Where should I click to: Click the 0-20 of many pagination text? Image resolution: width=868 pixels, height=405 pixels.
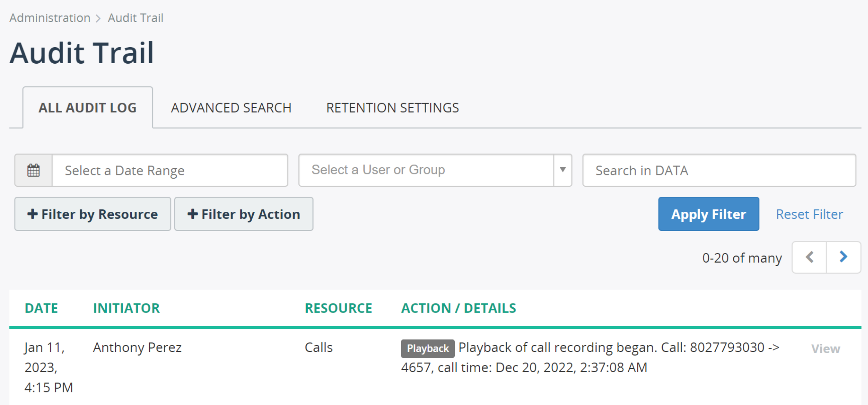pos(742,258)
